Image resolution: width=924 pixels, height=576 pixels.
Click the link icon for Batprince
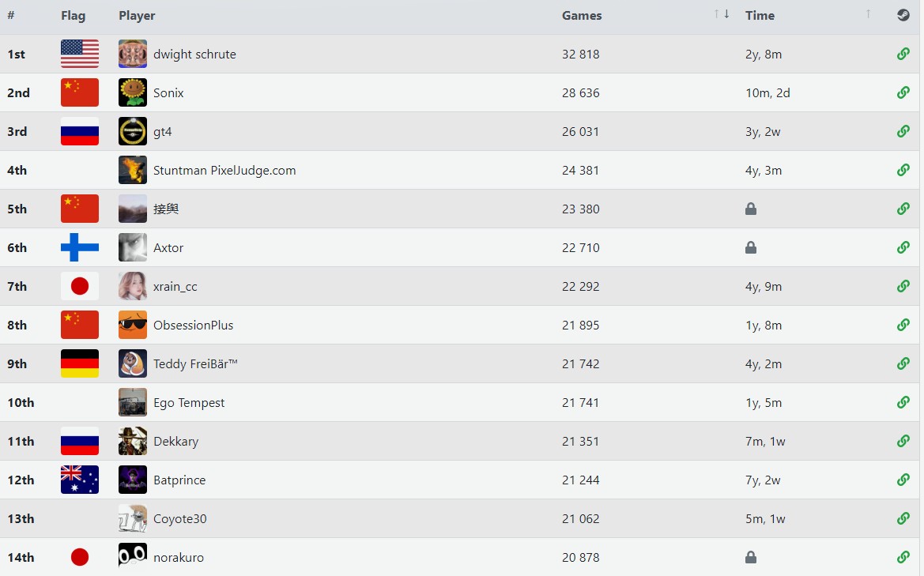click(903, 480)
